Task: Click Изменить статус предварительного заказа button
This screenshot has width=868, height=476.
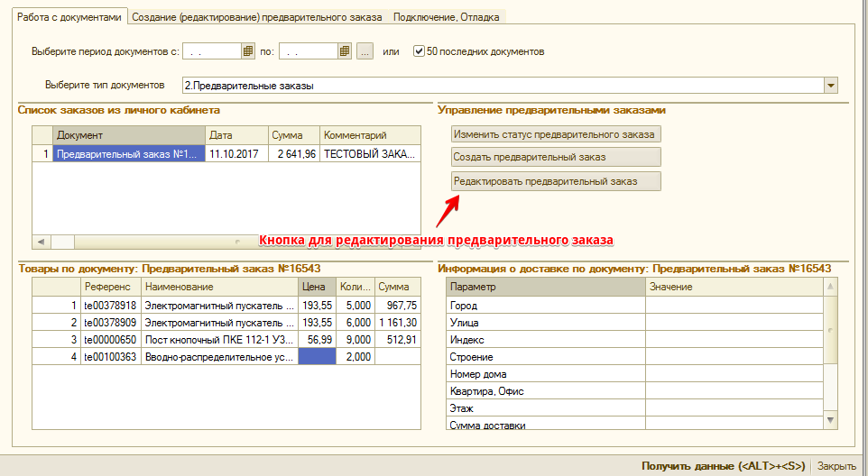Action: coord(556,133)
